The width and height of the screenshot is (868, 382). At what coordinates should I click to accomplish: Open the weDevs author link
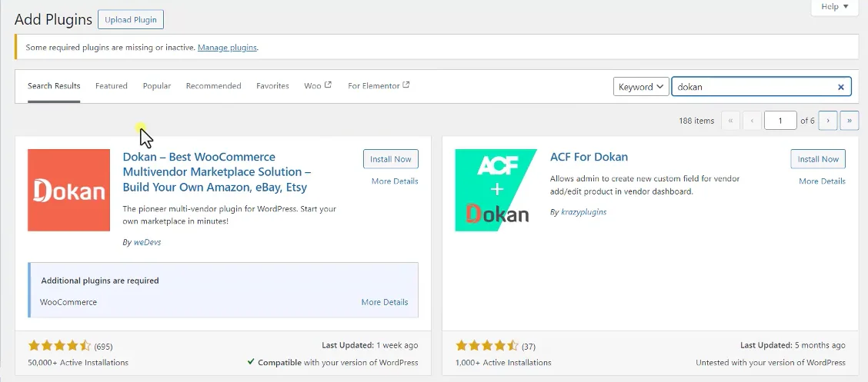pos(147,242)
